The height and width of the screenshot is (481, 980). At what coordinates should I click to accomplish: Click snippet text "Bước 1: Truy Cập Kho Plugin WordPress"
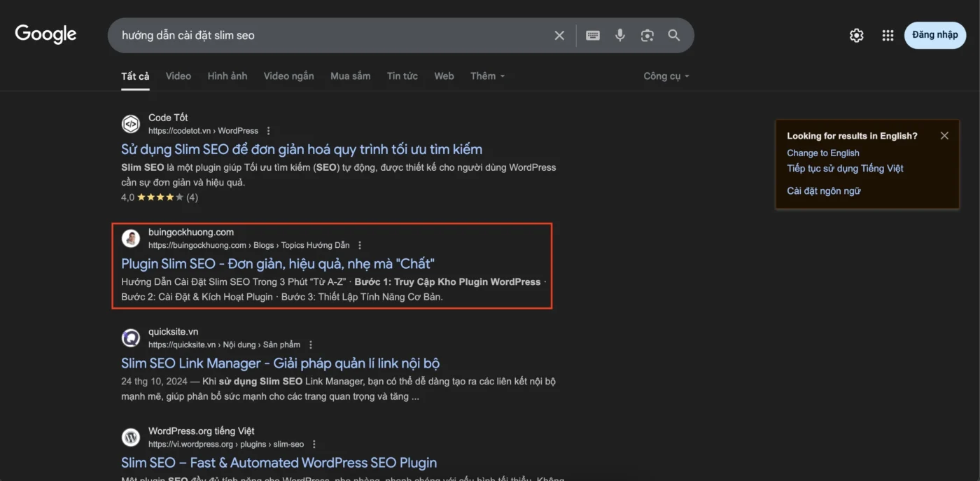(x=447, y=282)
